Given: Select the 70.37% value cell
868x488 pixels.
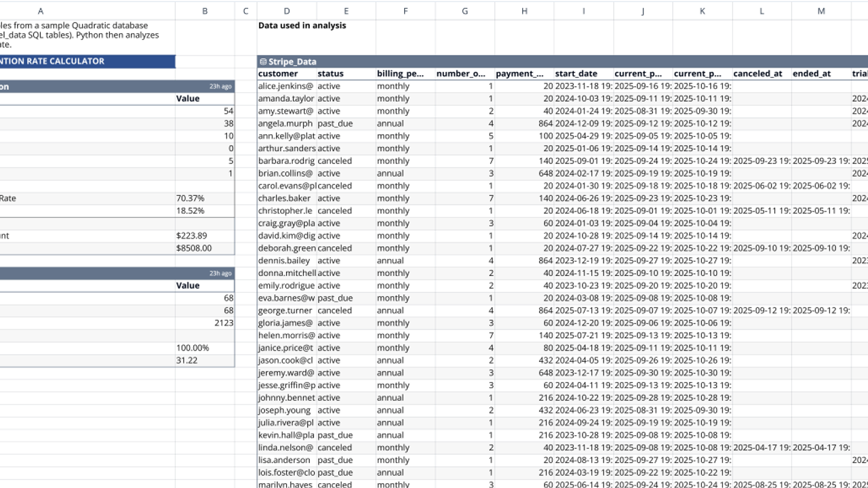Looking at the screenshot, I should point(205,199).
